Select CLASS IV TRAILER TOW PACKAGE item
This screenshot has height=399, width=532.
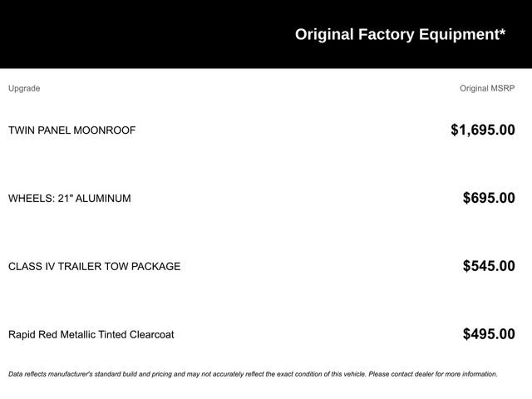pyautogui.click(x=94, y=266)
